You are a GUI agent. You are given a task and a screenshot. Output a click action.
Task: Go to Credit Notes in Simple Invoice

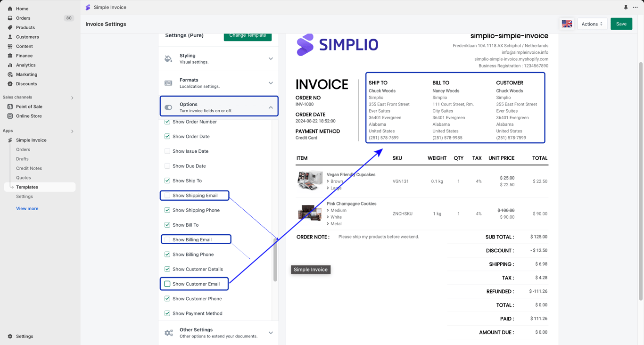coord(29,168)
